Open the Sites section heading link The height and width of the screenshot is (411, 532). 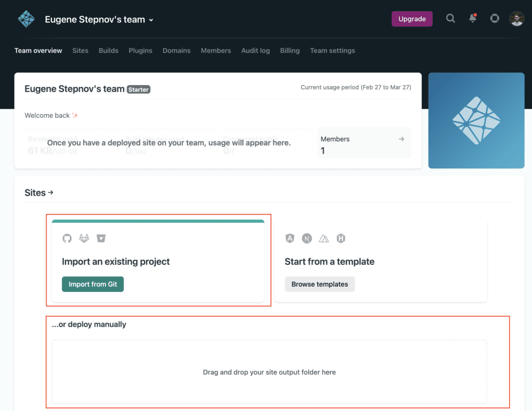tap(39, 193)
